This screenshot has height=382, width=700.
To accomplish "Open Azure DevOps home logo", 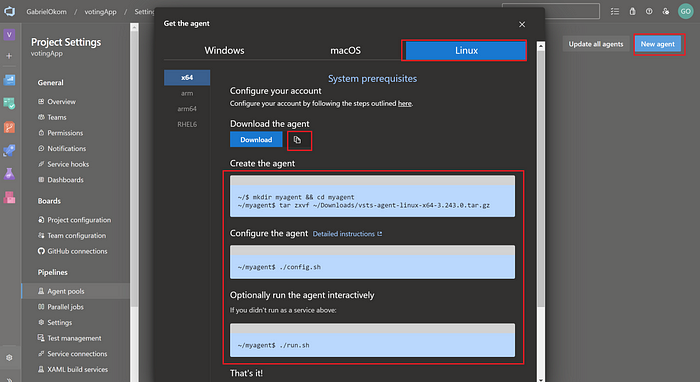I will coord(9,11).
